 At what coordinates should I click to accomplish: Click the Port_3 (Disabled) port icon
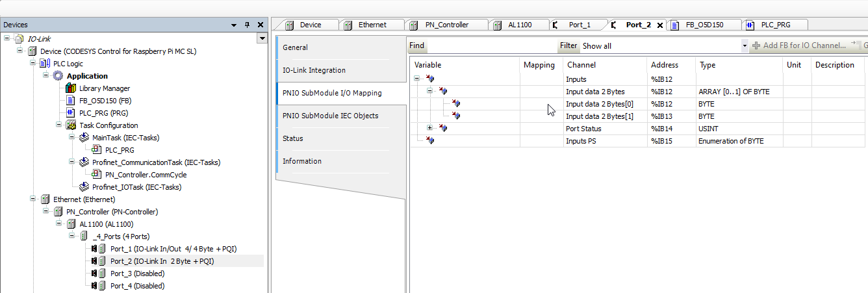coord(99,274)
